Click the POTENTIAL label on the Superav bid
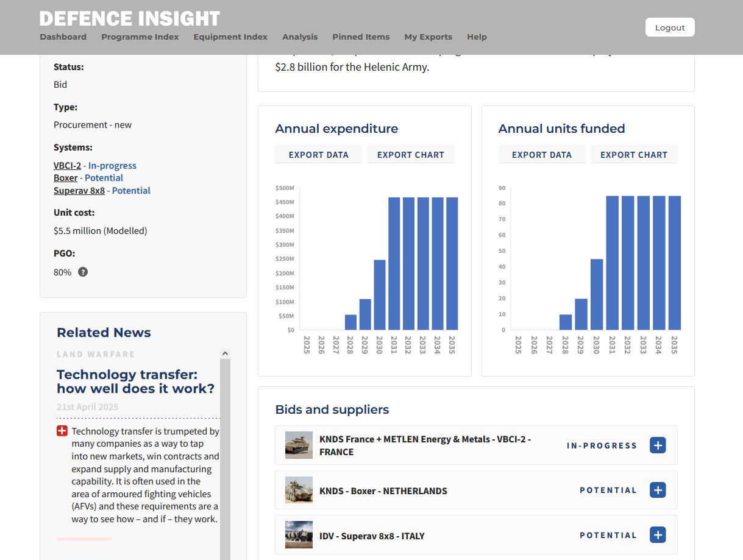This screenshot has width=743, height=560. pyautogui.click(x=608, y=535)
